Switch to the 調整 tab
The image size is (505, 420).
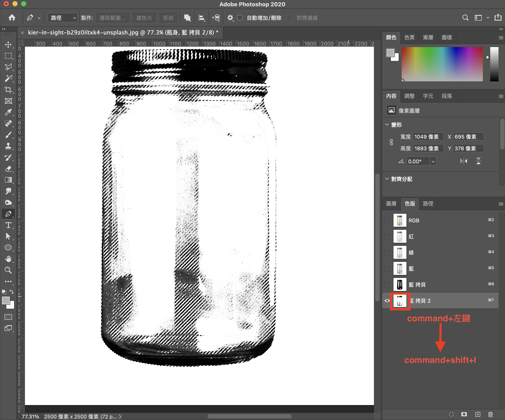point(410,96)
